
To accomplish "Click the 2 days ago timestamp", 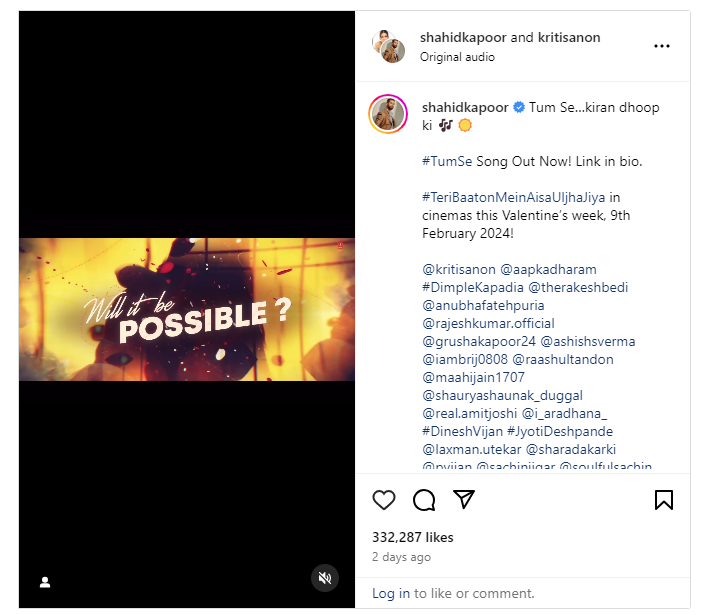I will 401,557.
